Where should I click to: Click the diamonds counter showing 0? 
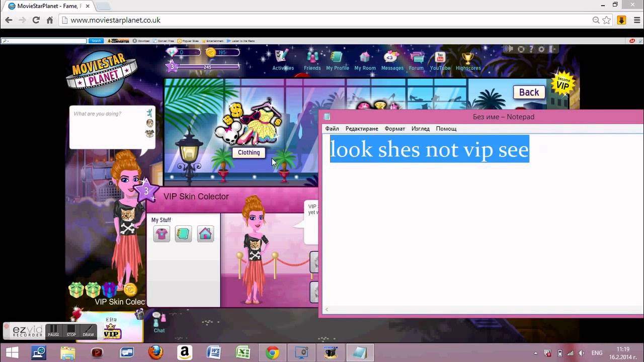coord(183,52)
